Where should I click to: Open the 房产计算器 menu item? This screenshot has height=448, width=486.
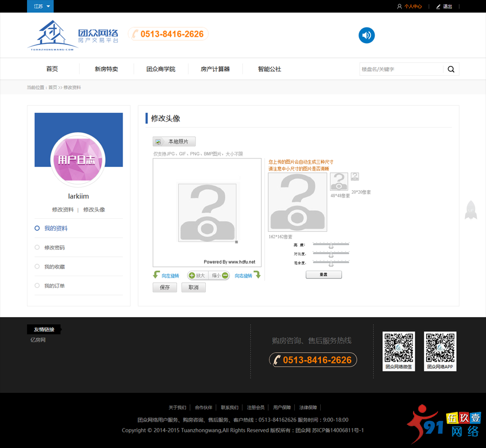coord(215,69)
